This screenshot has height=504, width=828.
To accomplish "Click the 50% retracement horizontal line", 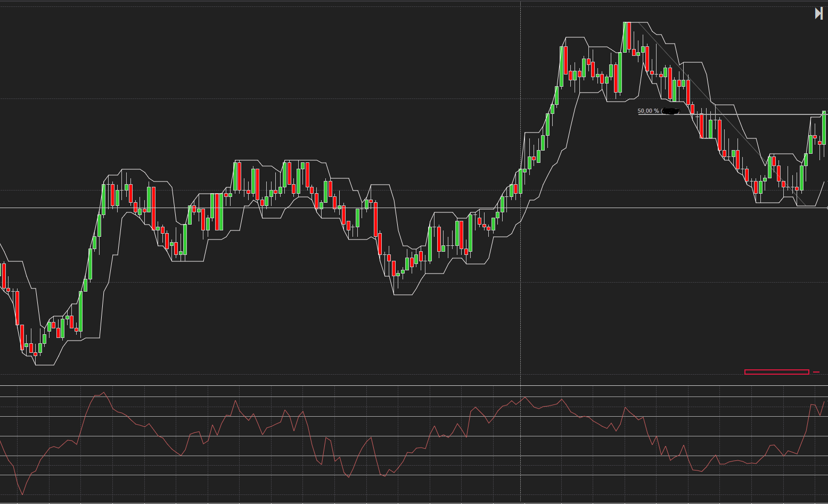I will [733, 114].
